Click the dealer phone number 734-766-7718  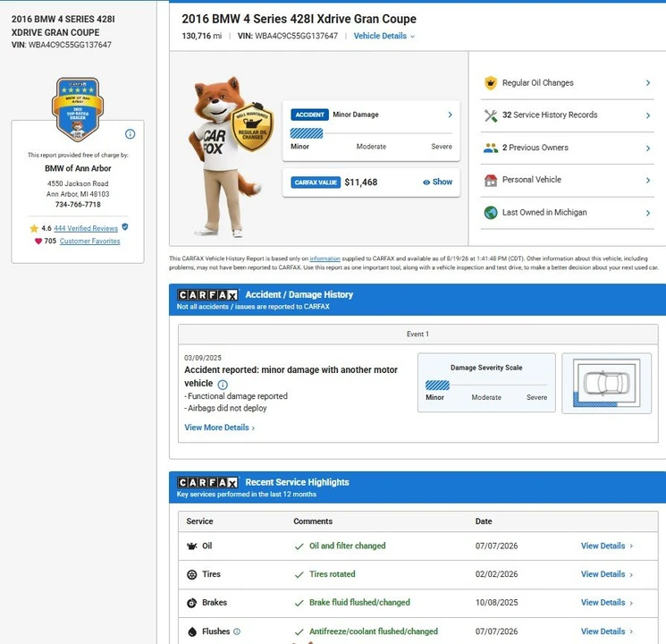[x=78, y=205]
